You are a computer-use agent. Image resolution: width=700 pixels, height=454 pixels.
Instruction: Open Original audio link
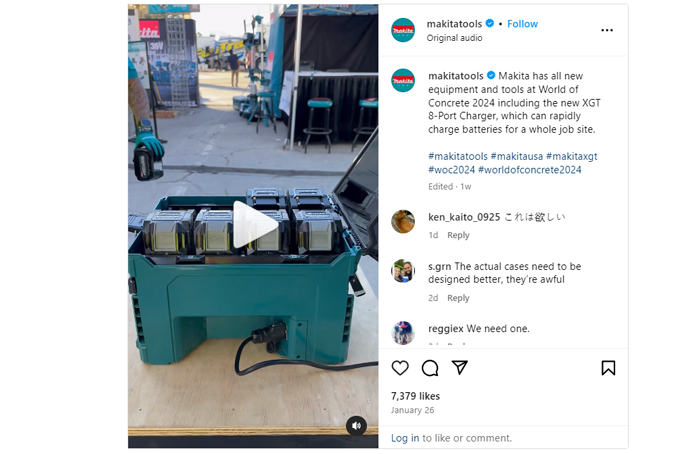point(454,38)
